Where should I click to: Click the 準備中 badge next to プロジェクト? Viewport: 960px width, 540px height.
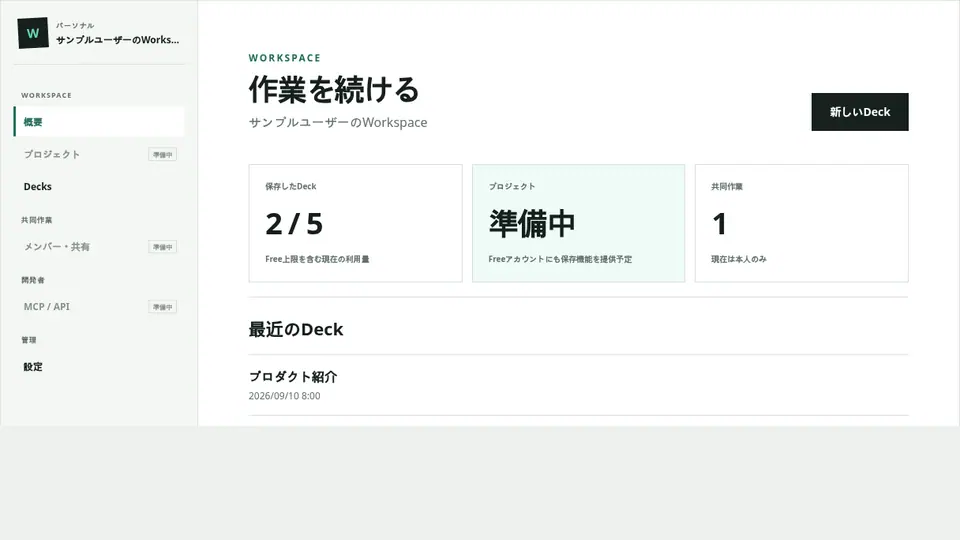click(162, 155)
